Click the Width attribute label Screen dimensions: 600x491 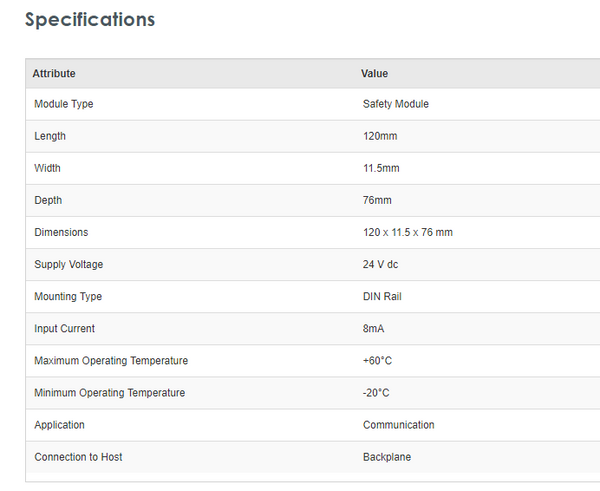click(48, 168)
